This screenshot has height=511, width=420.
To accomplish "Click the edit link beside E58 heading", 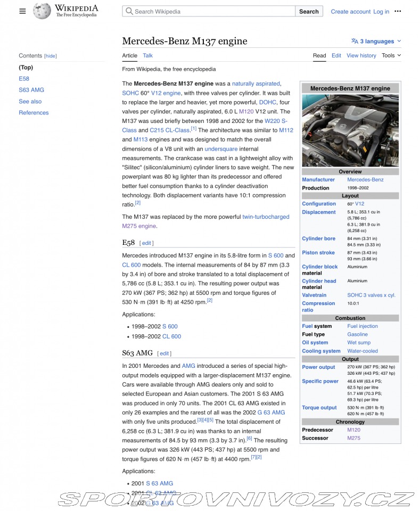I will [x=146, y=243].
